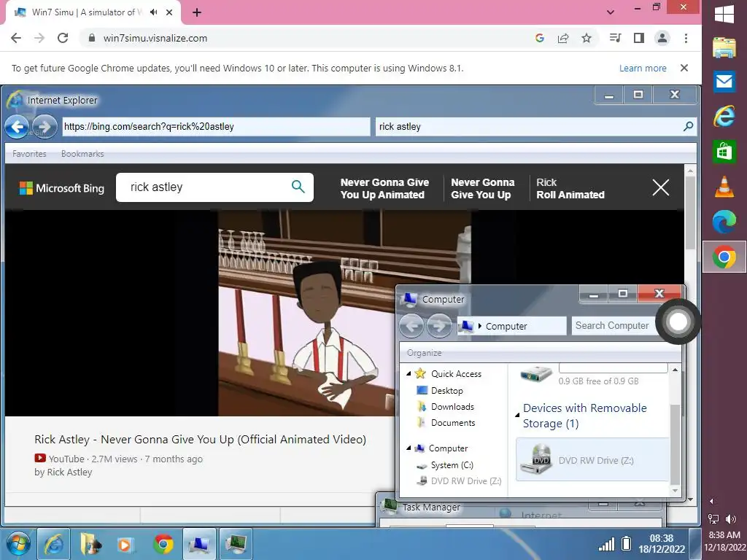Click the Internet Explorer URL field
This screenshot has height=560, width=747.
click(x=216, y=127)
